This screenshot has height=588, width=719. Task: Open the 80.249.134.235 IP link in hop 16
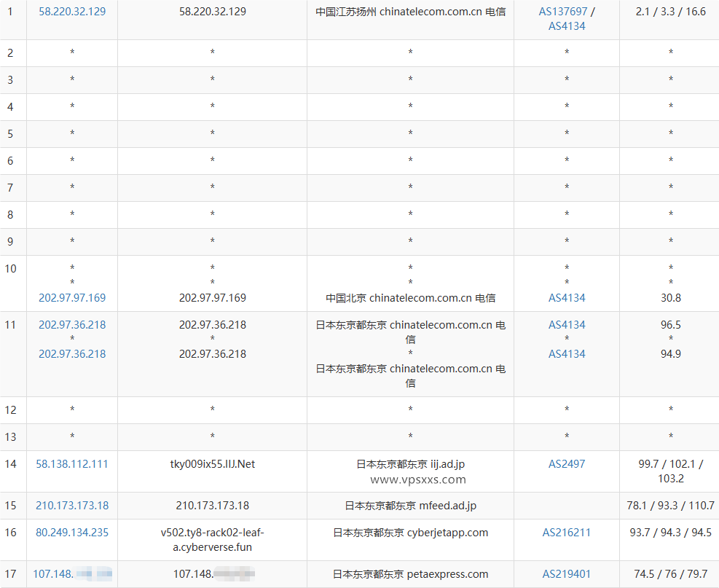72,533
